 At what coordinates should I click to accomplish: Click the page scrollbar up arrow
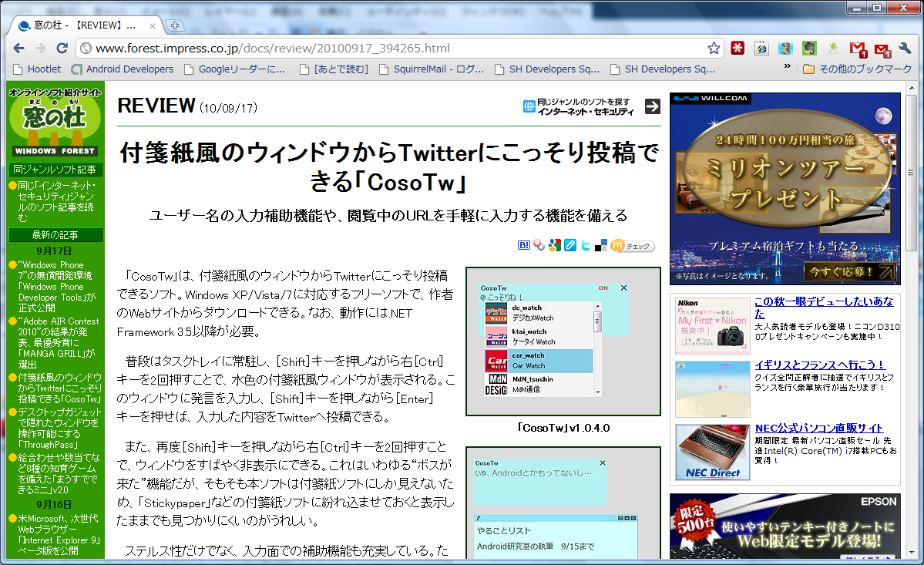[912, 89]
